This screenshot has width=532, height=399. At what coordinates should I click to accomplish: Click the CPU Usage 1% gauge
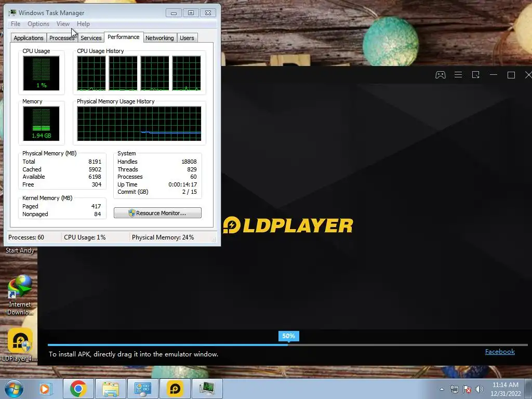tap(41, 73)
